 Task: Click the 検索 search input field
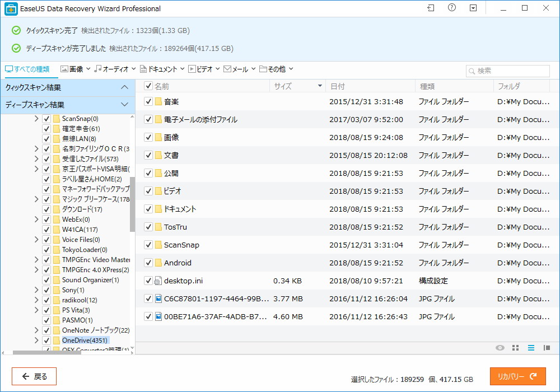pyautogui.click(x=507, y=71)
